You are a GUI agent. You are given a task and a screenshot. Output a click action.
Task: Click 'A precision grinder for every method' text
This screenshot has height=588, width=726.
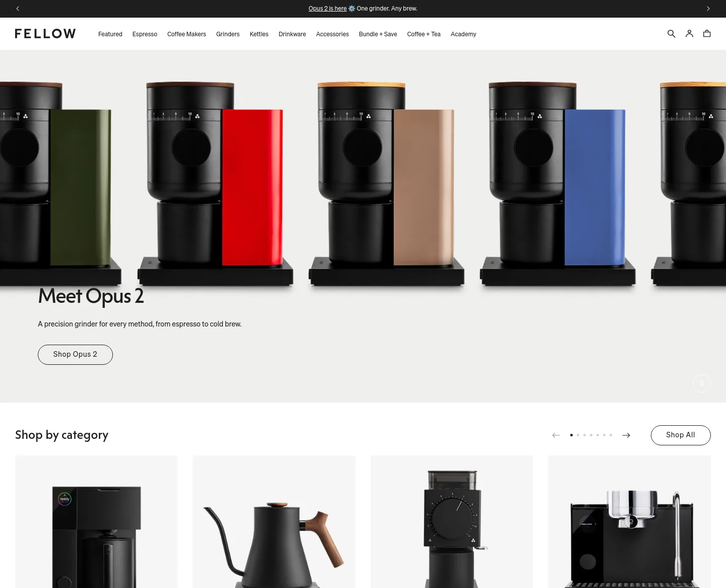coord(140,324)
